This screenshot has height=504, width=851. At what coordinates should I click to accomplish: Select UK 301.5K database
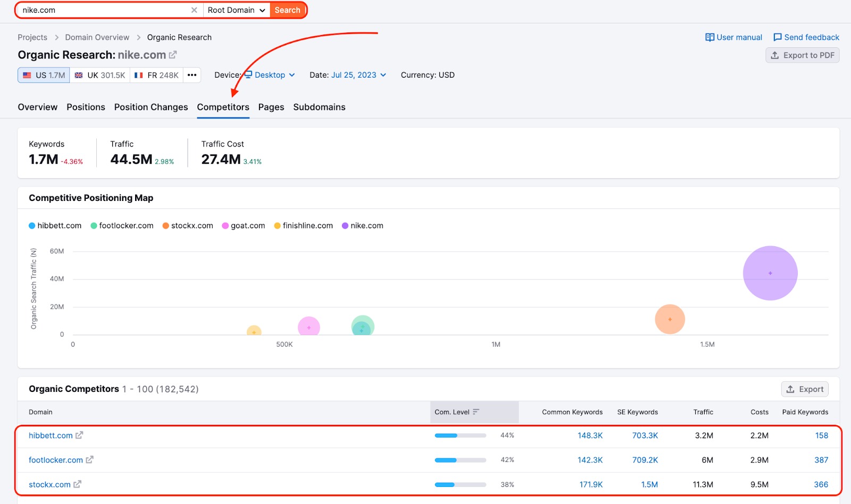(x=100, y=75)
